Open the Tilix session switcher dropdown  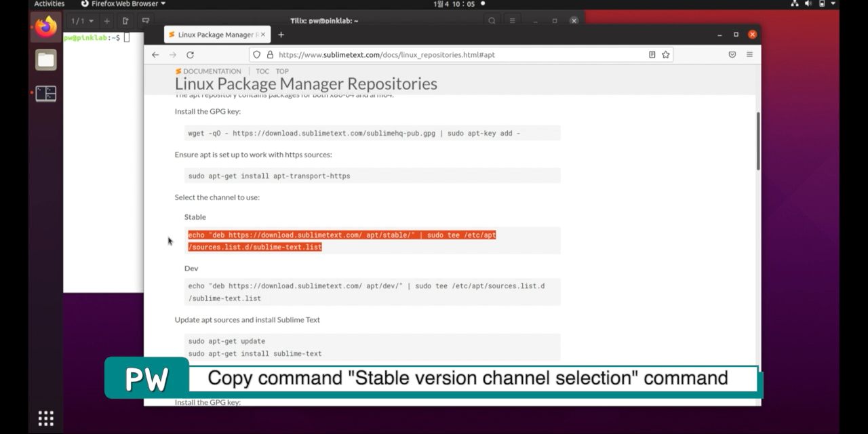(83, 21)
